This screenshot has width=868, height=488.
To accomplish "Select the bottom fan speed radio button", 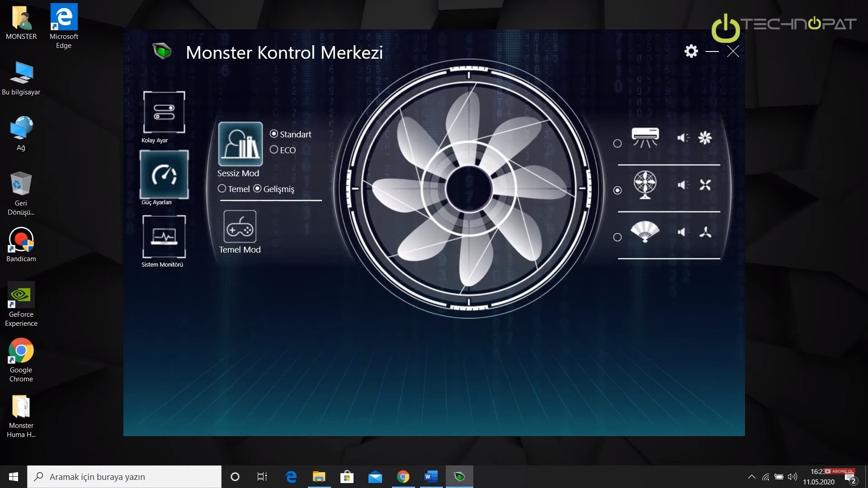I will pyautogui.click(x=617, y=237).
